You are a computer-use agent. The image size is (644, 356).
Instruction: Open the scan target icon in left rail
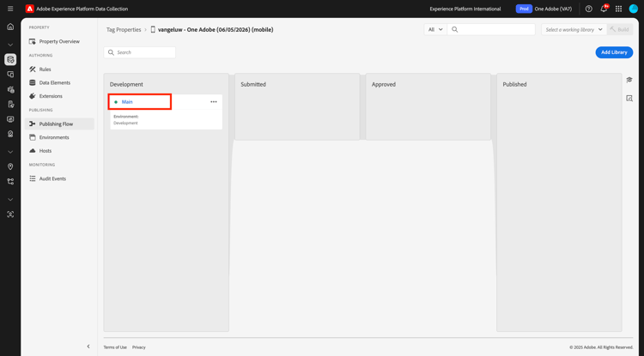coord(10,214)
